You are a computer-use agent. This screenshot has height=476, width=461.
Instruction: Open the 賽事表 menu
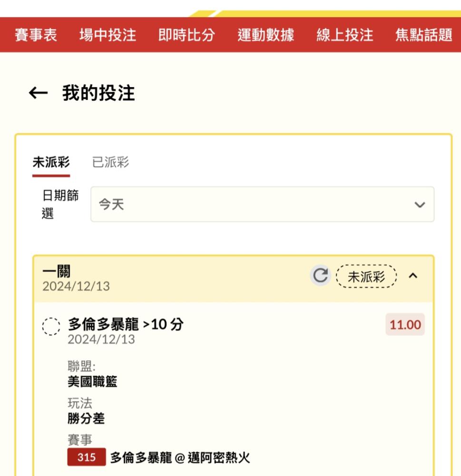[x=36, y=35]
